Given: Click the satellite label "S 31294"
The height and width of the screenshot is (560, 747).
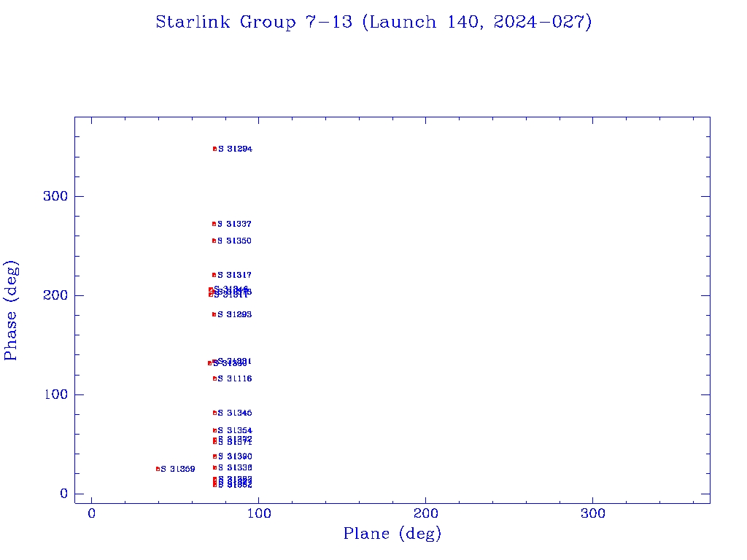Looking at the screenshot, I should 236,149.
